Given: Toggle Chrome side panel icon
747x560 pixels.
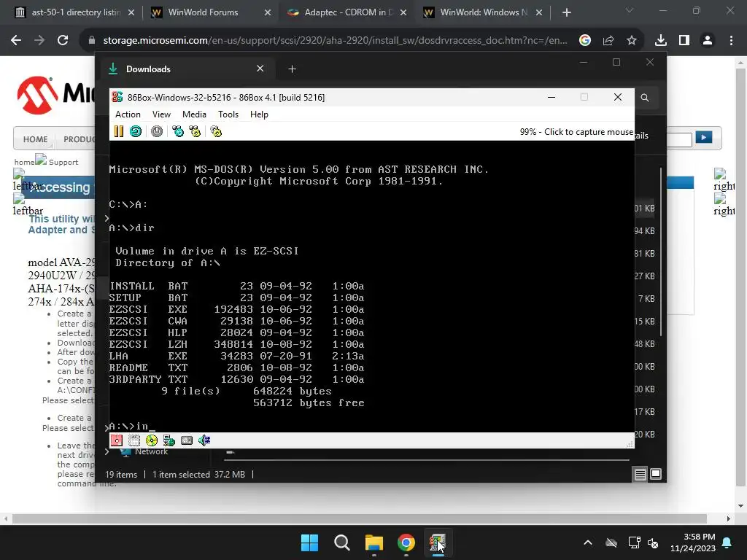Looking at the screenshot, I should (x=684, y=41).
